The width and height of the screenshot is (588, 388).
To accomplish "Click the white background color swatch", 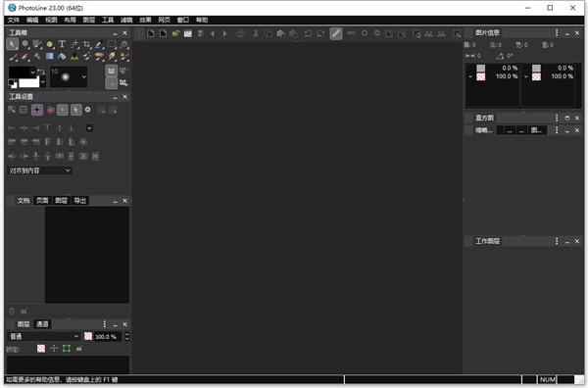I will click(28, 82).
